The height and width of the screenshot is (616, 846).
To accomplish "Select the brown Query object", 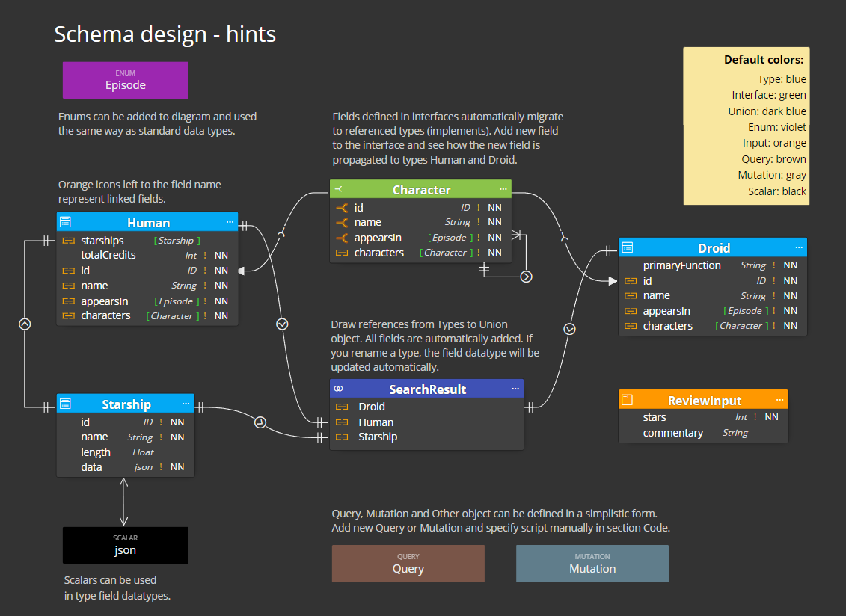I will 408,564.
